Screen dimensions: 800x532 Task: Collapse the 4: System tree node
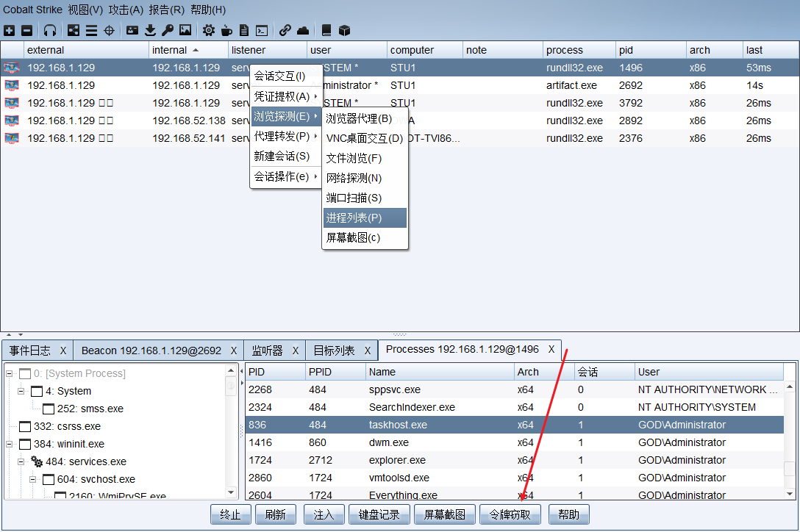tap(21, 391)
